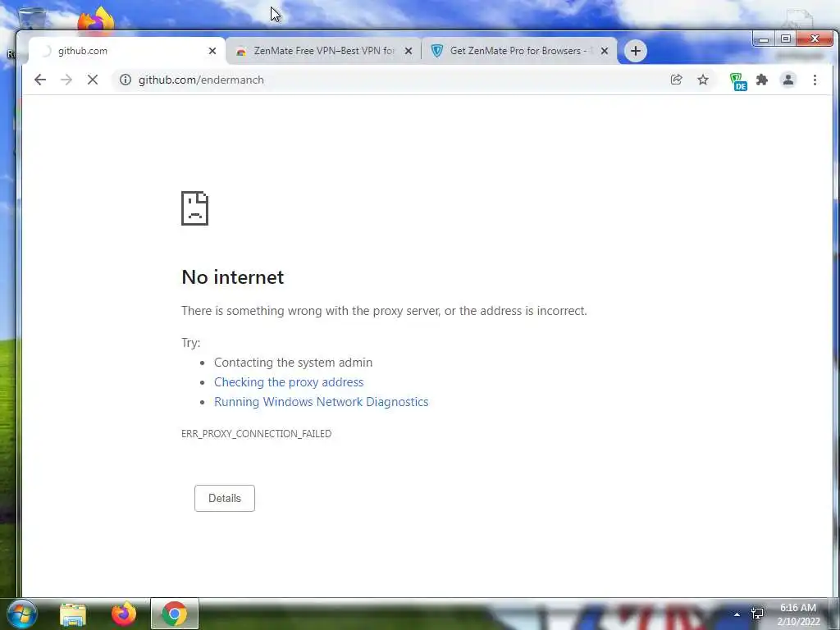Switch to the github.com tab
The width and height of the screenshot is (840, 630).
pos(127,51)
